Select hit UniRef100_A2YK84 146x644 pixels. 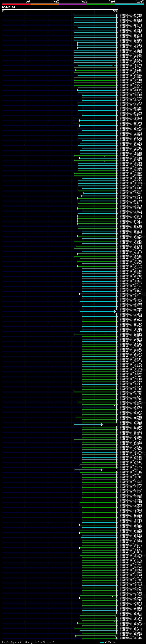131,80
